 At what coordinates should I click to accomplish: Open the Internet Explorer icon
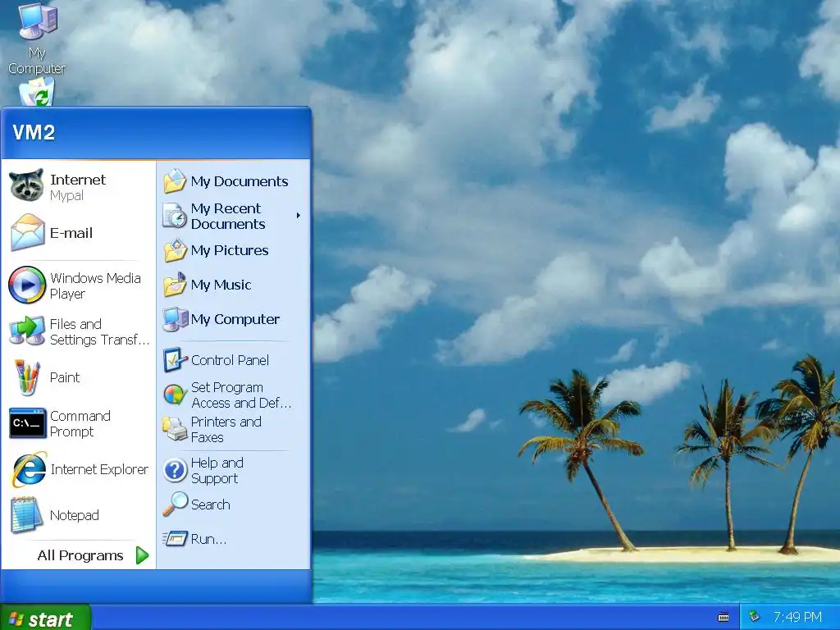(29, 469)
